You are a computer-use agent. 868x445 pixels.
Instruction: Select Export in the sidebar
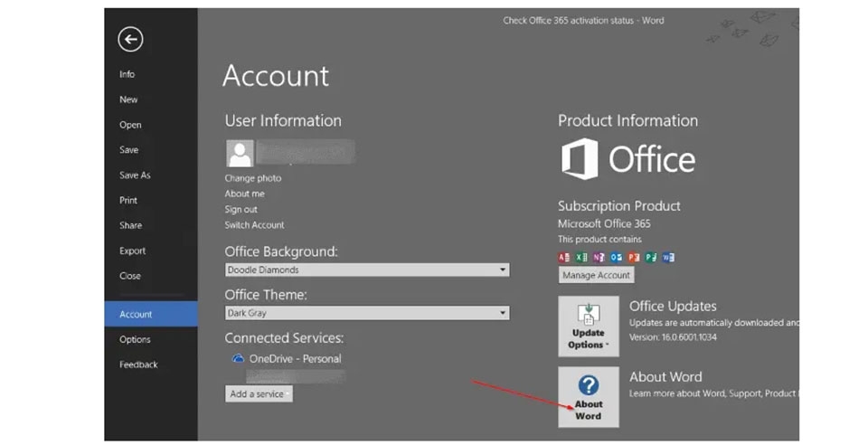[132, 251]
